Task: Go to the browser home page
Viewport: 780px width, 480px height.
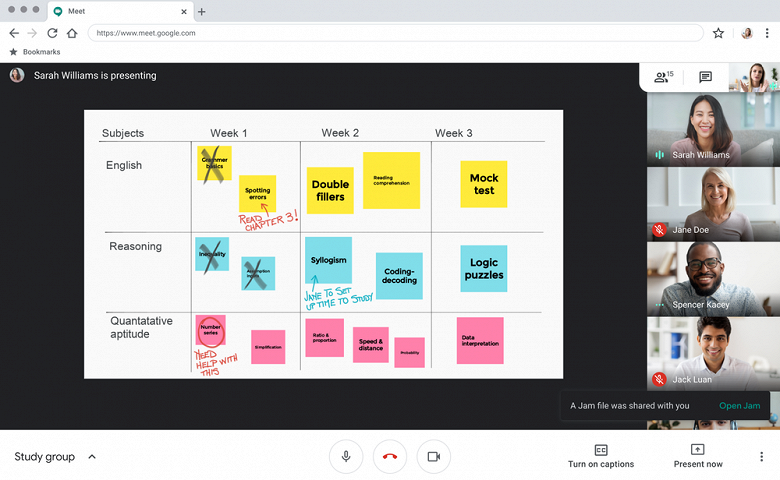Action: (x=72, y=33)
